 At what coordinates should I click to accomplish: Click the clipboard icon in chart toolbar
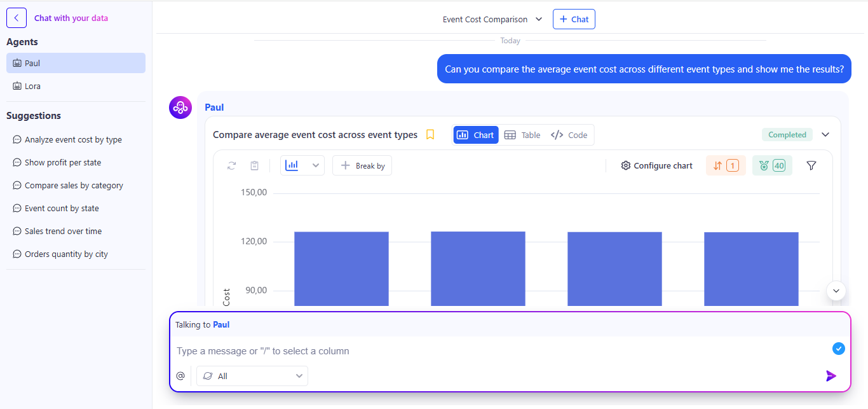coord(254,165)
